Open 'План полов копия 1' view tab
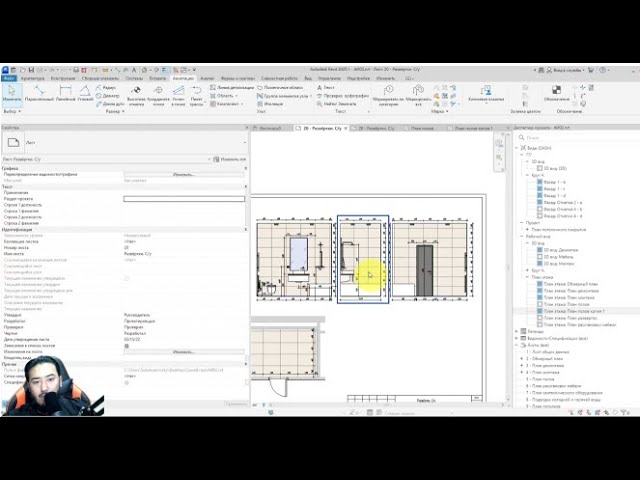 [x=473, y=128]
